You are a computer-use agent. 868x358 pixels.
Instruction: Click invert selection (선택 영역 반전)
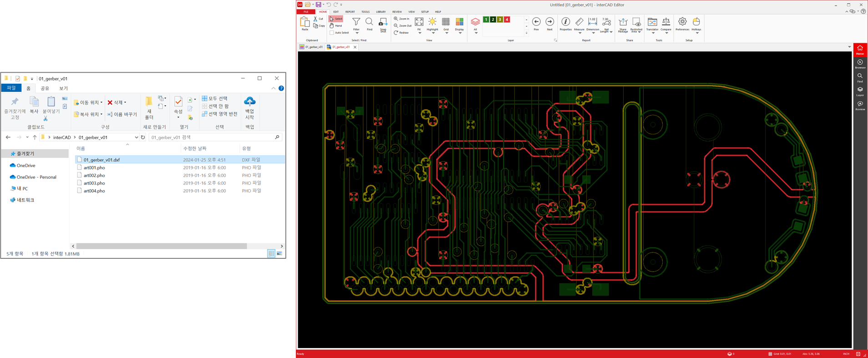(x=219, y=114)
